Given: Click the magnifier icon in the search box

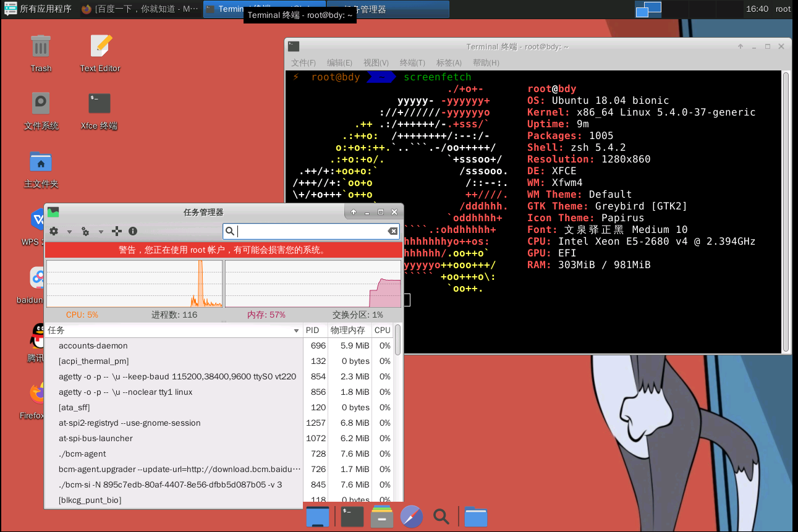Looking at the screenshot, I should (230, 231).
